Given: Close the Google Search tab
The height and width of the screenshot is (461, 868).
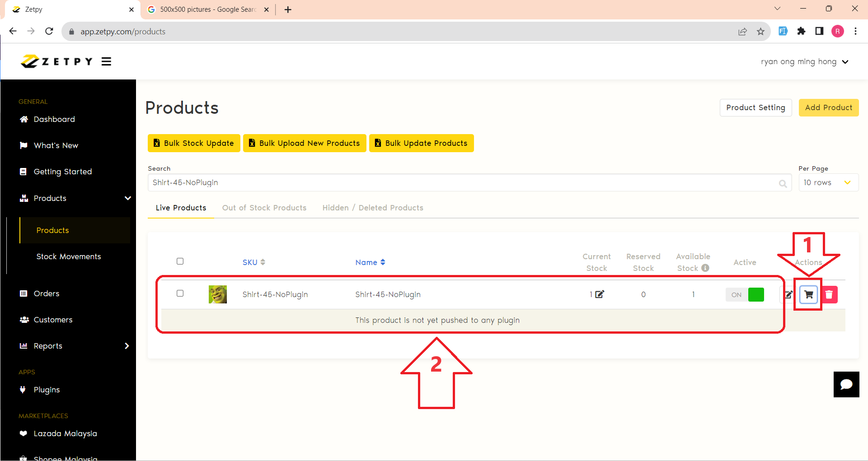Looking at the screenshot, I should point(267,9).
